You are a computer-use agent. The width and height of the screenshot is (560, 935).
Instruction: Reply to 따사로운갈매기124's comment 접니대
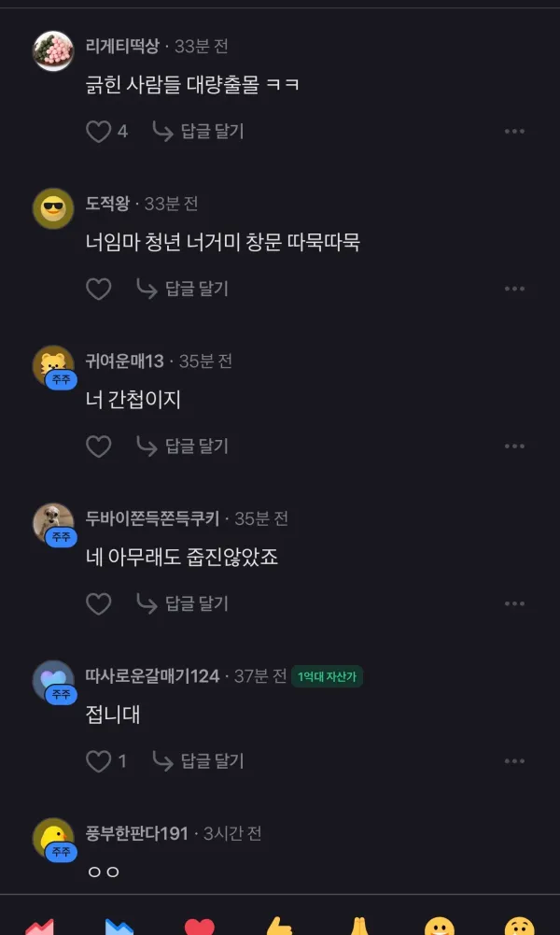coord(199,761)
